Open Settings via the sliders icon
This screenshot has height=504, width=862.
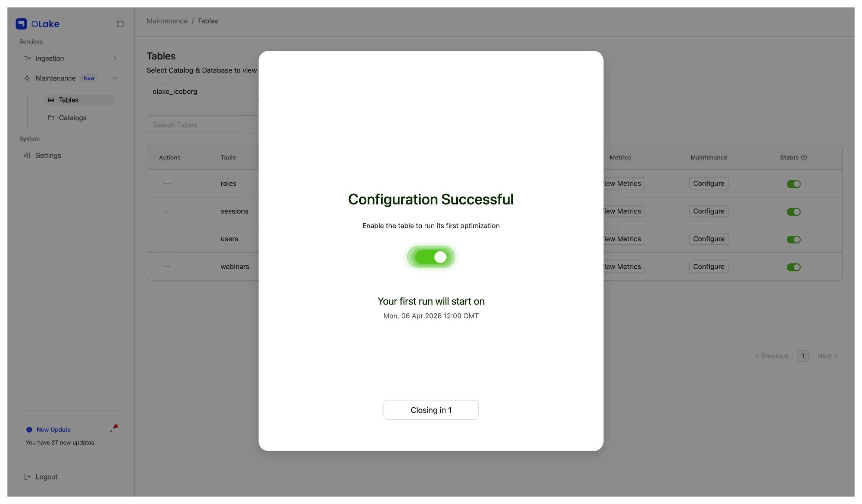(x=27, y=155)
